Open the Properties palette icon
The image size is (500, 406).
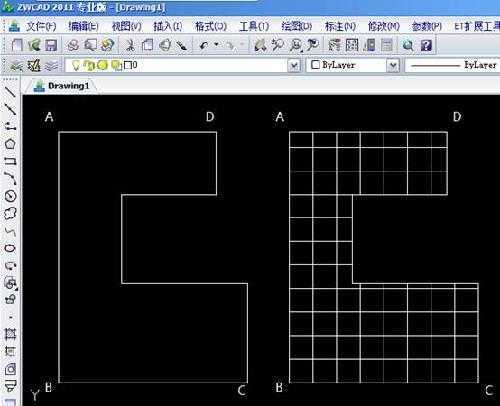coord(334,45)
